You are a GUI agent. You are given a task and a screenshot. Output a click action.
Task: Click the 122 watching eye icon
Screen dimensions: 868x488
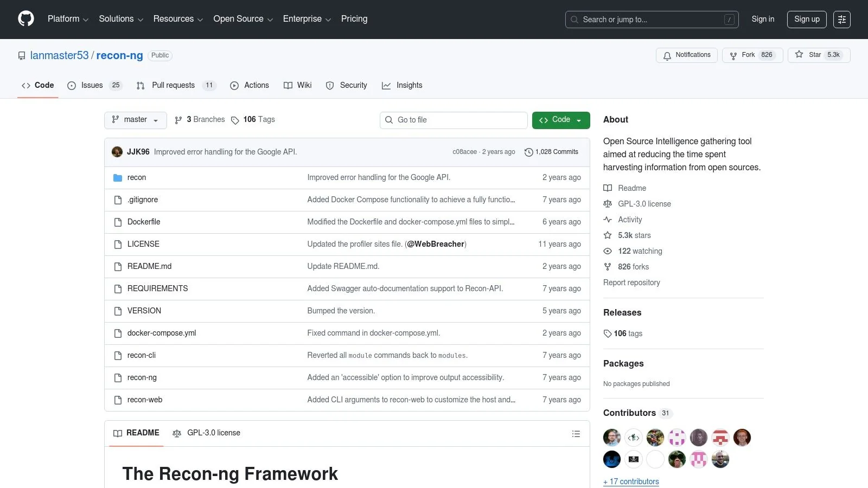(608, 251)
